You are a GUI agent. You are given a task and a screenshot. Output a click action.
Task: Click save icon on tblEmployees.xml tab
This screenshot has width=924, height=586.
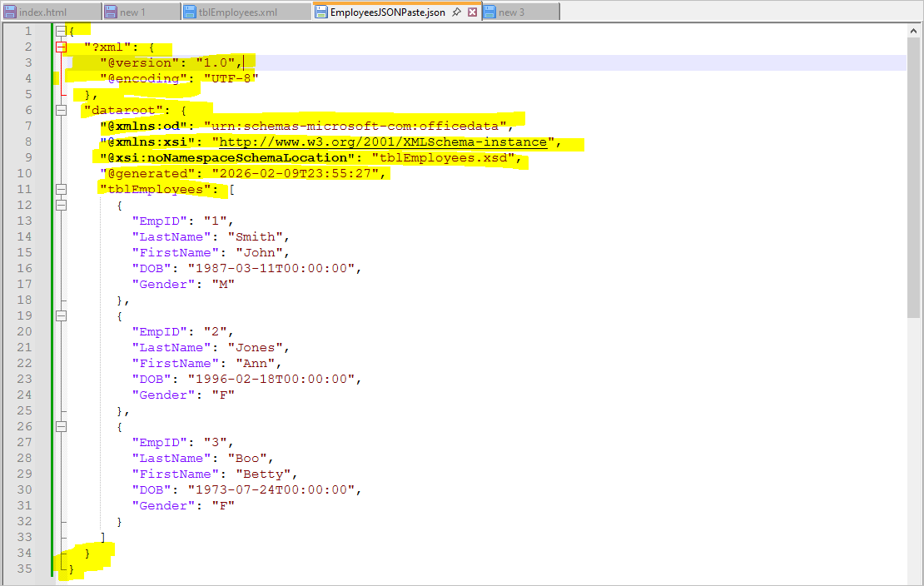coord(190,12)
